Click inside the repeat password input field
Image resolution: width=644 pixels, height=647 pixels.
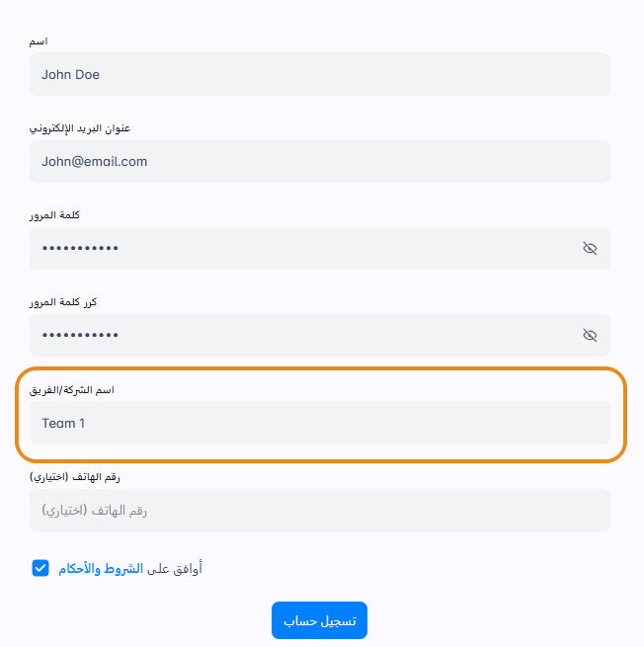click(296, 335)
